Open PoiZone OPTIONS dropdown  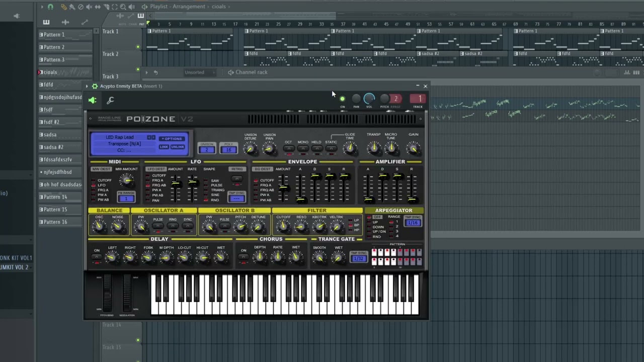[x=172, y=139]
